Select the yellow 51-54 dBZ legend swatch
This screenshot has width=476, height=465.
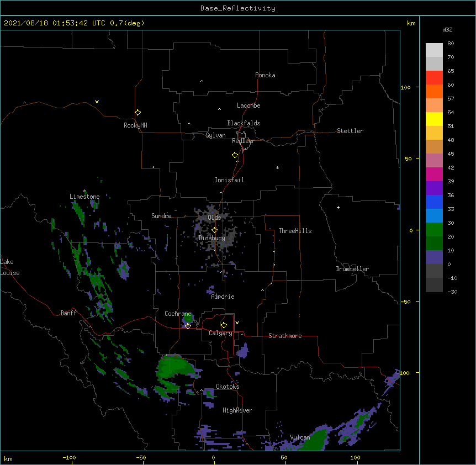[x=434, y=119]
